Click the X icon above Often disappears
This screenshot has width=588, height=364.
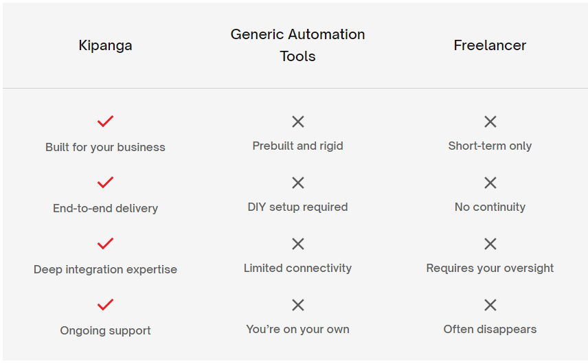pos(490,305)
